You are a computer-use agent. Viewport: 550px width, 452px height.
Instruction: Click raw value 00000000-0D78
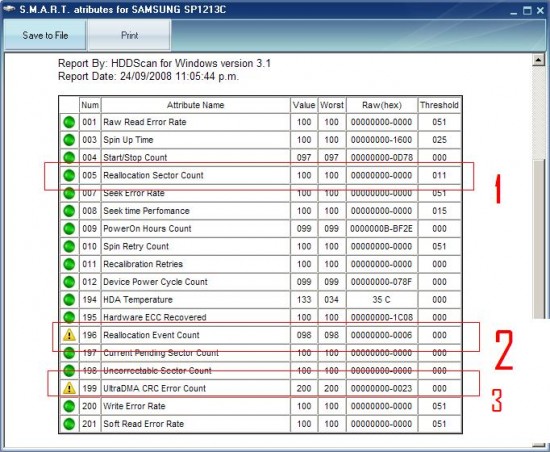click(381, 157)
